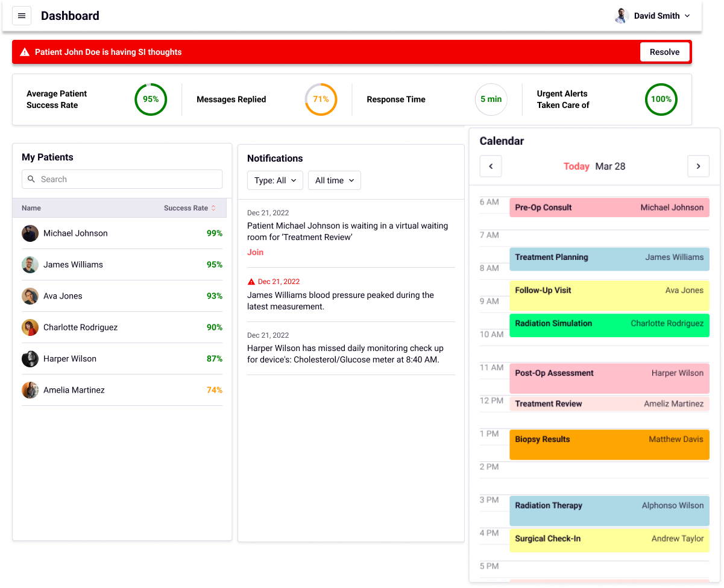
Task: Open the Biopsy Results appointment
Action: (x=609, y=444)
